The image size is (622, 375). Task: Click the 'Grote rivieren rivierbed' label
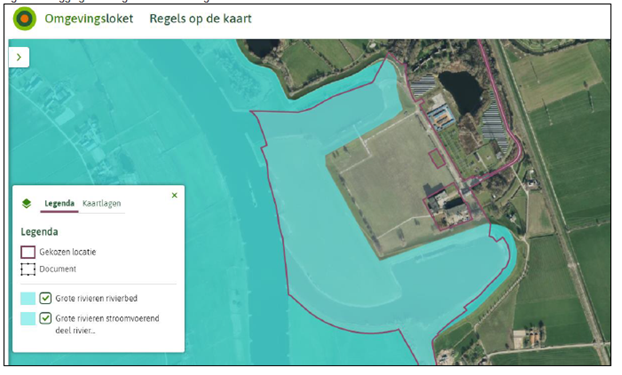coord(96,298)
